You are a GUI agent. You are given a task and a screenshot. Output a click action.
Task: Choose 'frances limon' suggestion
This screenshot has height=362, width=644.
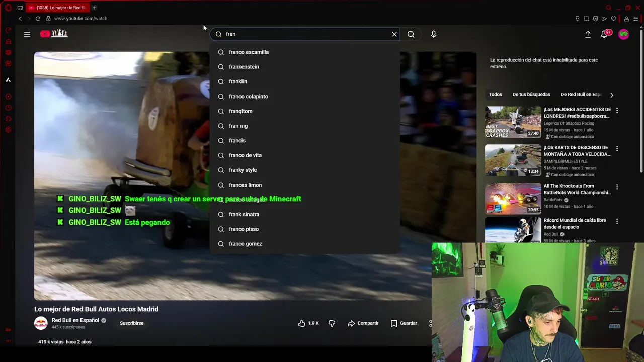pyautogui.click(x=304, y=185)
